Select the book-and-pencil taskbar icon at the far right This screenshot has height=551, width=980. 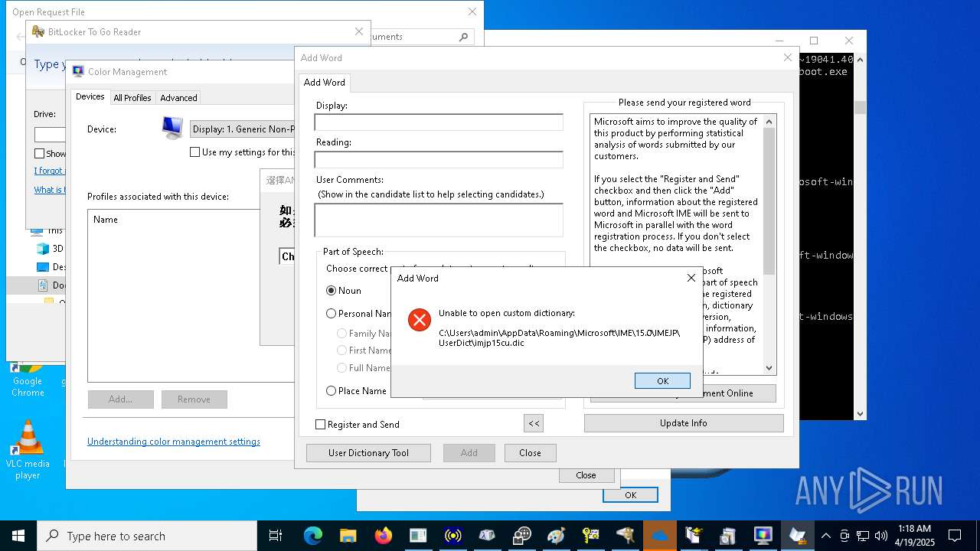(x=798, y=536)
